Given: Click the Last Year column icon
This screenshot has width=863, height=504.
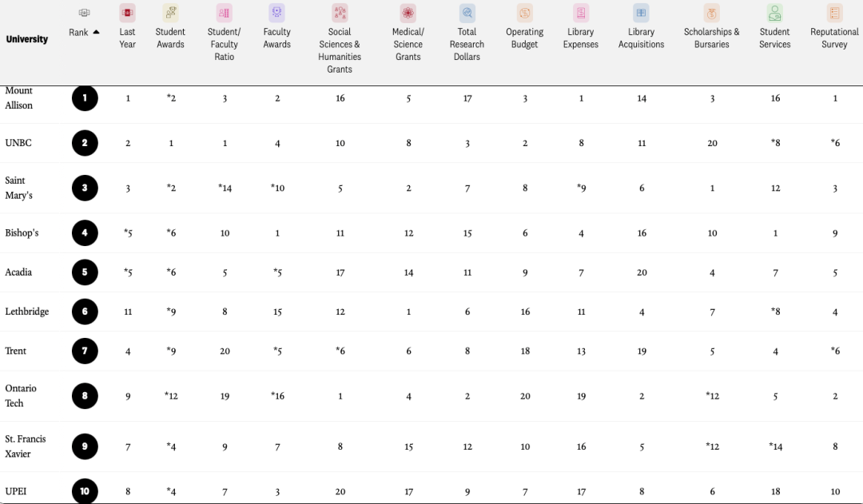Looking at the screenshot, I should [127, 13].
